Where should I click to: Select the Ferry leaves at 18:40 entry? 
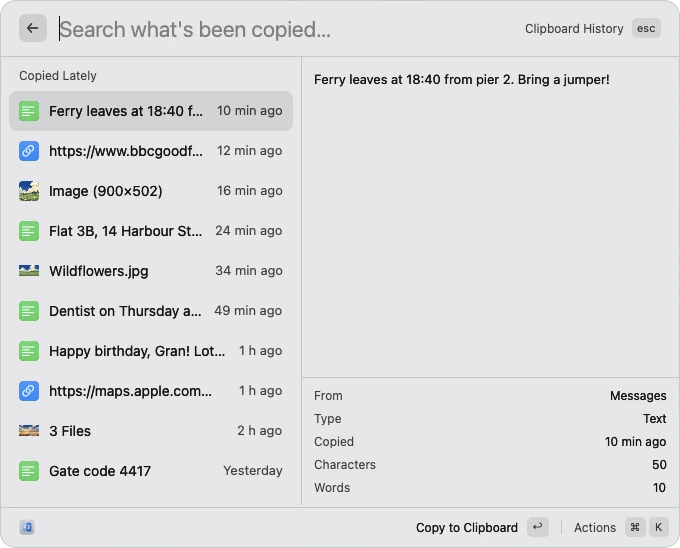tap(151, 111)
